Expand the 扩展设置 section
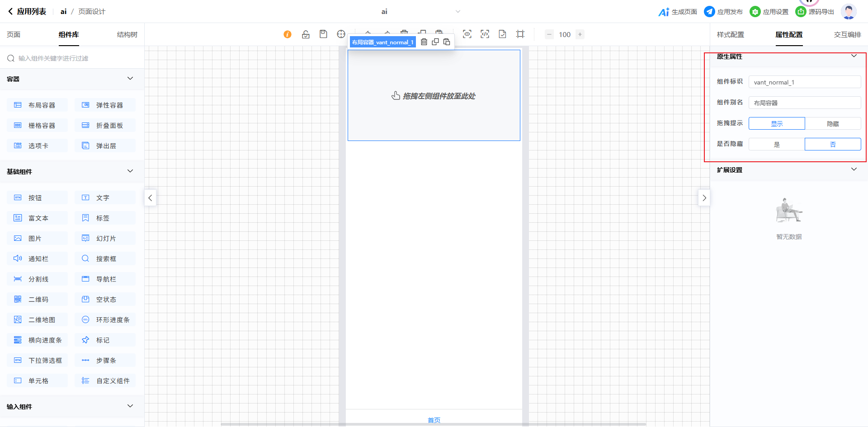The width and height of the screenshot is (868, 427). 854,169
